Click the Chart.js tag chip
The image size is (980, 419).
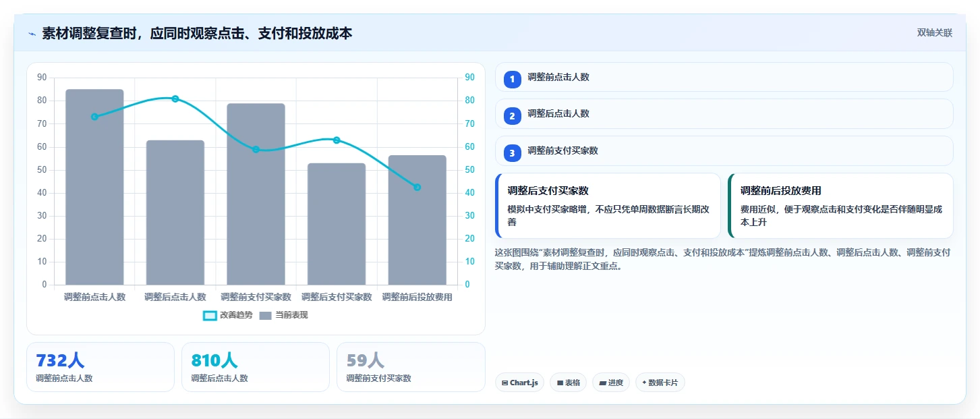click(x=519, y=383)
